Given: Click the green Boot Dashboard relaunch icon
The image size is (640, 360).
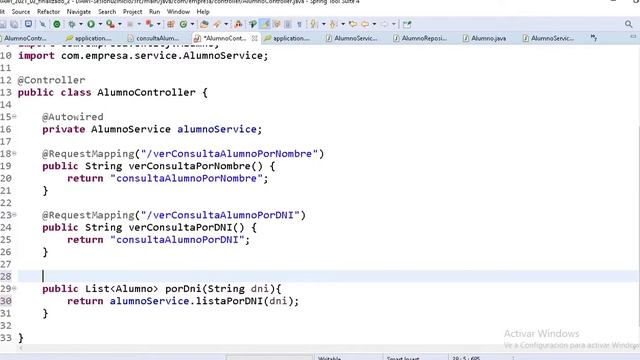Looking at the screenshot, I should pos(57,24).
